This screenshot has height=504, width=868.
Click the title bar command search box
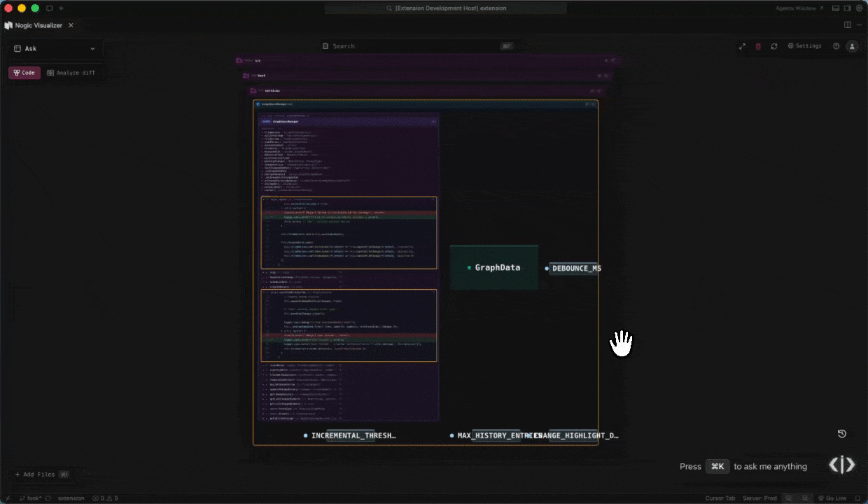447,8
